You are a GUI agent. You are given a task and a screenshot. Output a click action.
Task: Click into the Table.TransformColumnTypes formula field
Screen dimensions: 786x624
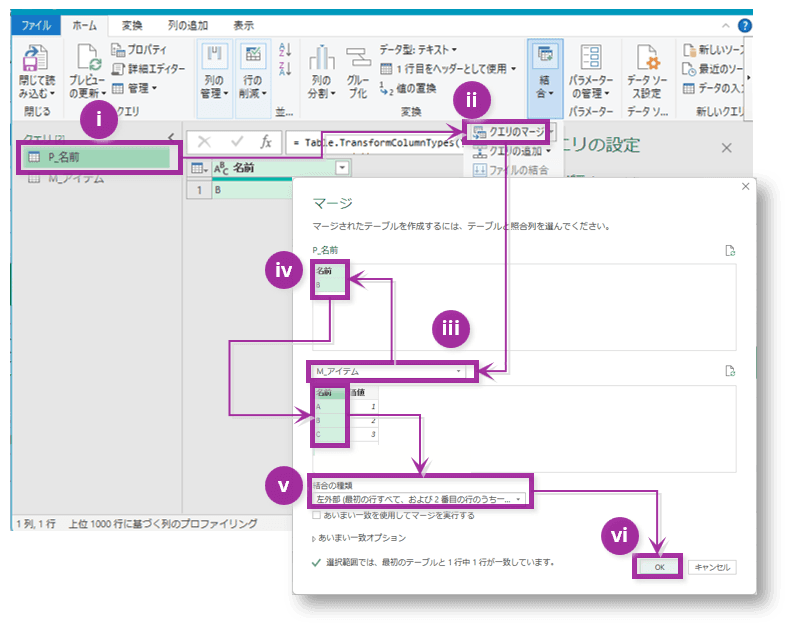click(376, 143)
